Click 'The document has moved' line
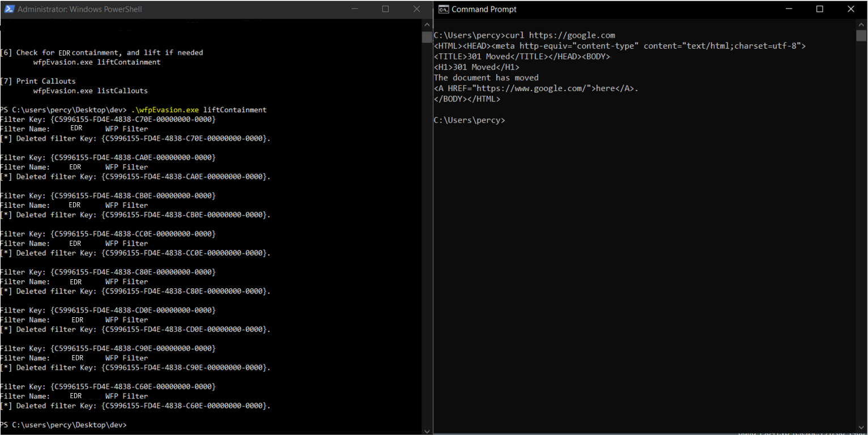Viewport: 868px width, 435px height. 486,78
